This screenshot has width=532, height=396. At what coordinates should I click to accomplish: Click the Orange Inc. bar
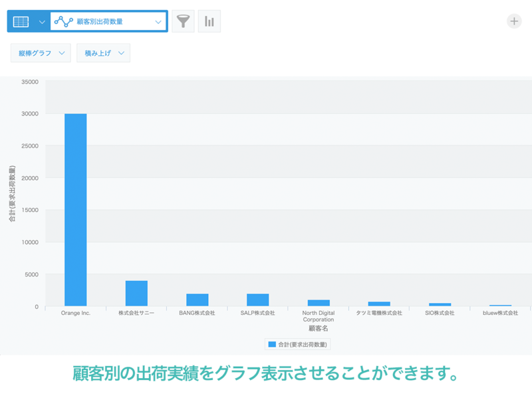76,210
